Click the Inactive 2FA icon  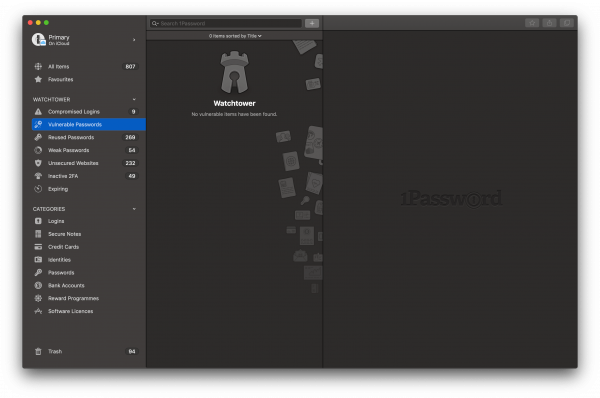click(x=38, y=176)
